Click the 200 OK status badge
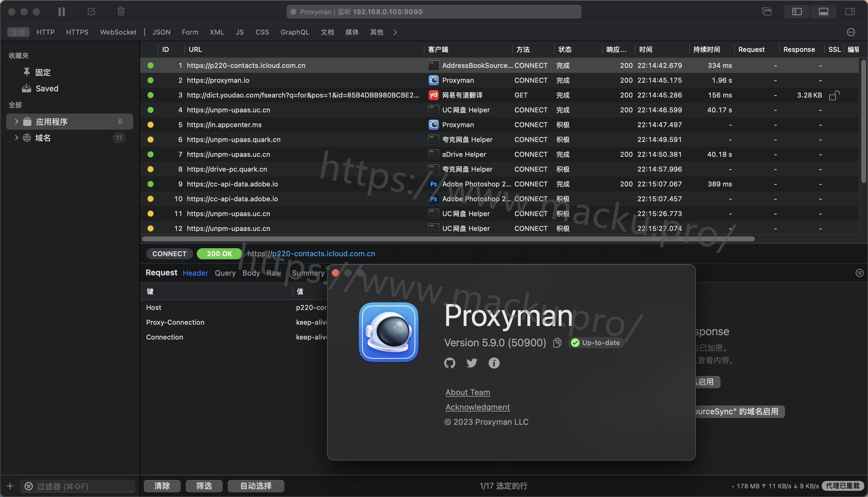 219,254
